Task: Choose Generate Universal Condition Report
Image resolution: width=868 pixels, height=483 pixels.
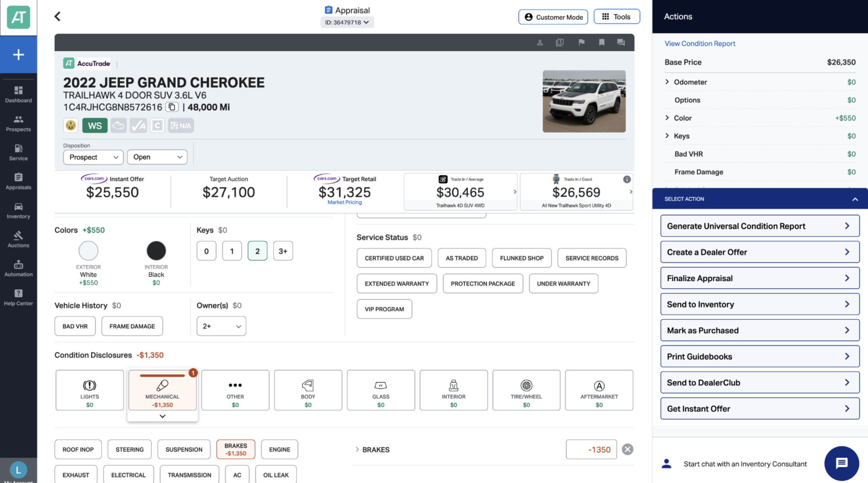Action: point(759,226)
